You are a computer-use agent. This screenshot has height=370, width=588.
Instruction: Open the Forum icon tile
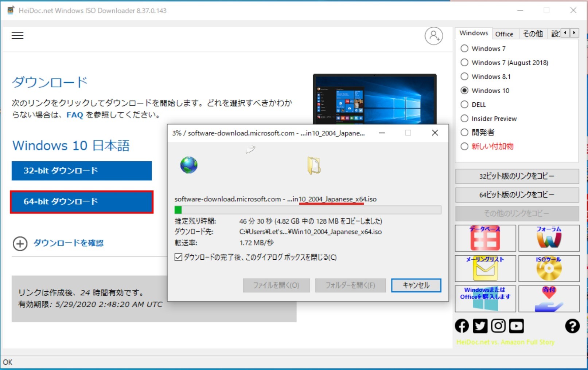(x=549, y=238)
